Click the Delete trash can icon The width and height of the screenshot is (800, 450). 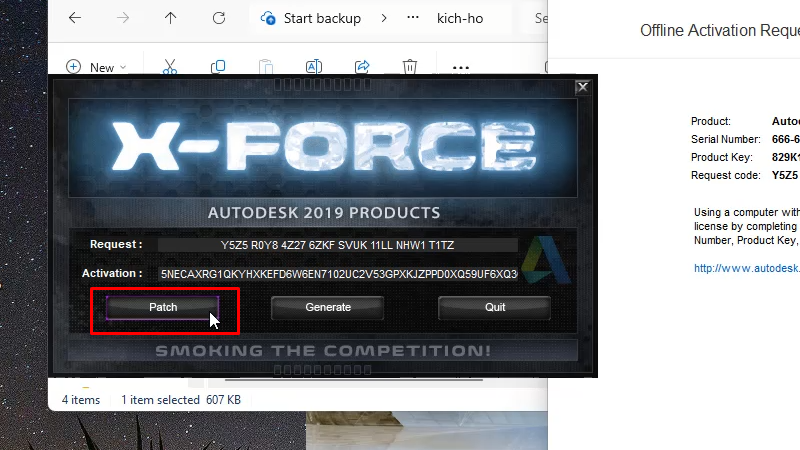pos(410,67)
